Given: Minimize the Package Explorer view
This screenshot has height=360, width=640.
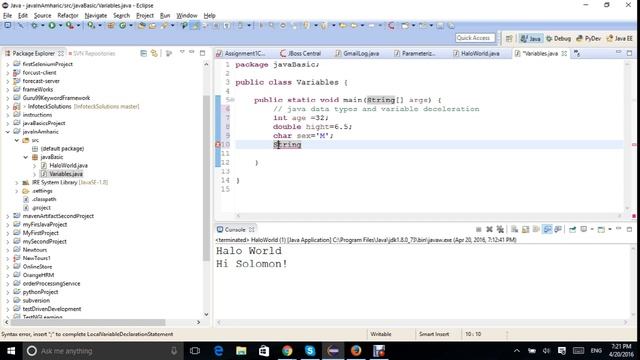Looking at the screenshot, I should click(192, 53).
